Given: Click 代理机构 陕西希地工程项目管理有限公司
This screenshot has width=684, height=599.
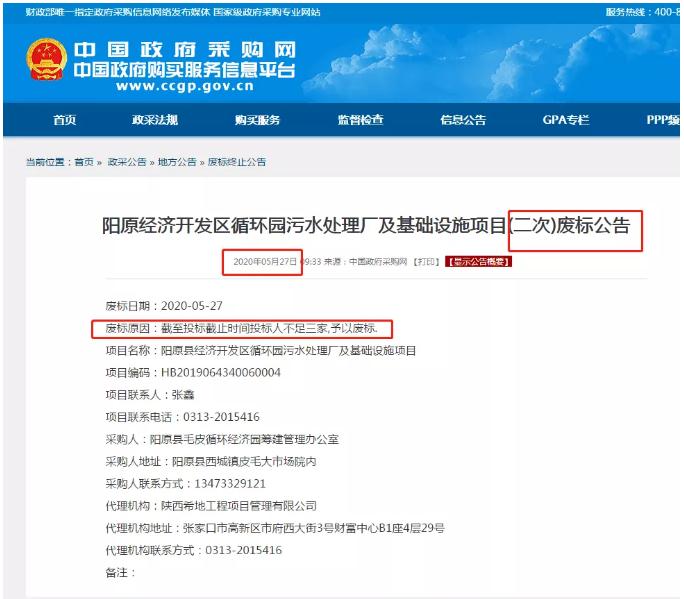Looking at the screenshot, I should (211, 506).
